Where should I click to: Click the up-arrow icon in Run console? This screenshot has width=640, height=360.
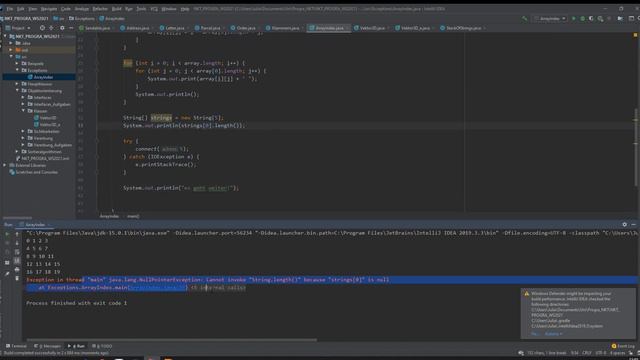pos(17,234)
